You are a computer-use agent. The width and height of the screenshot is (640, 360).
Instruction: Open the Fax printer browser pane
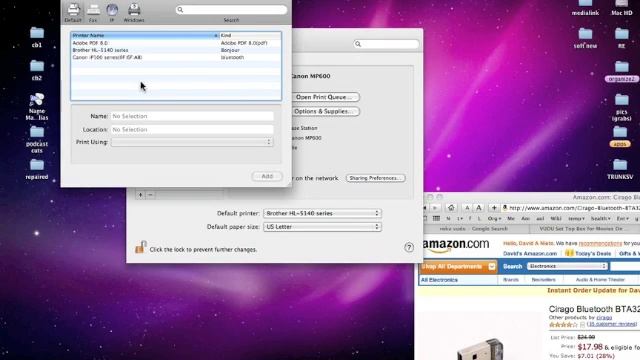pos(93,11)
